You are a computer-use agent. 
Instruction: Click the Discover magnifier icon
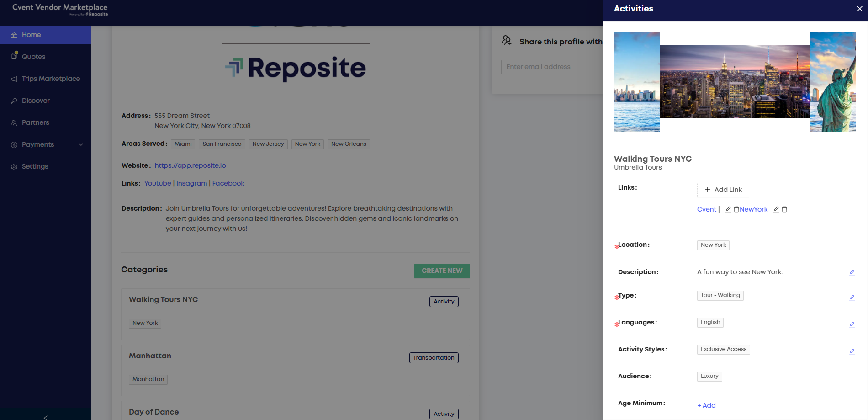click(14, 101)
